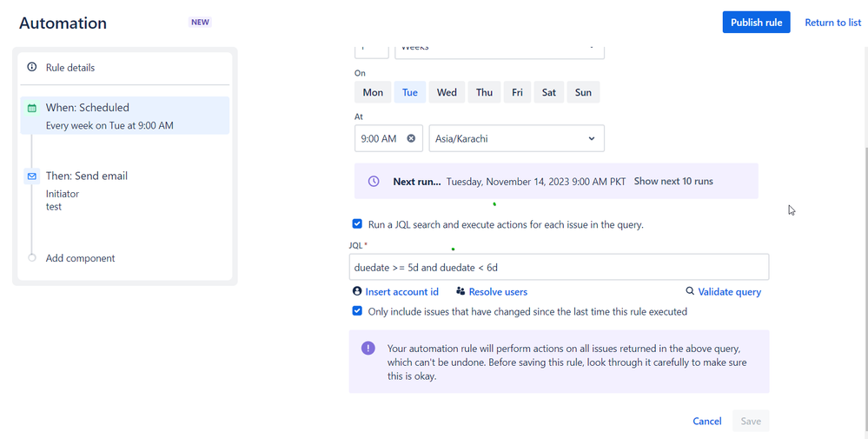Click the envelope icon for Send email
The image size is (868, 439).
coord(32,176)
